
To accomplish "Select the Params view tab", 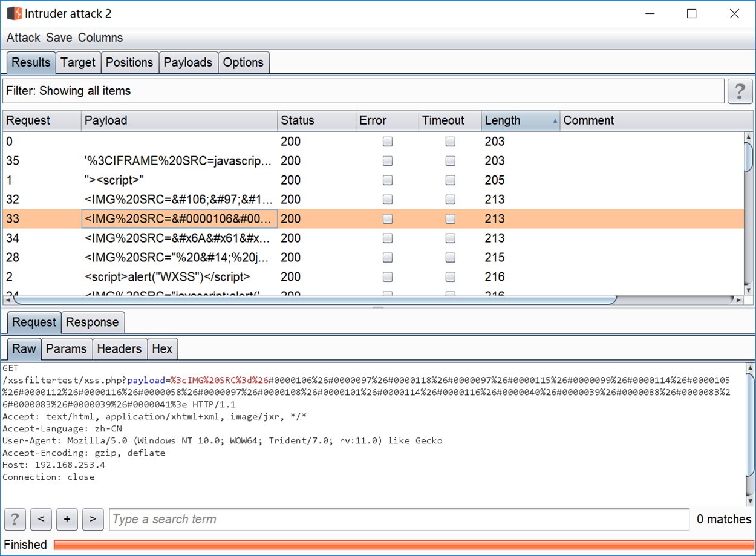I will click(67, 349).
